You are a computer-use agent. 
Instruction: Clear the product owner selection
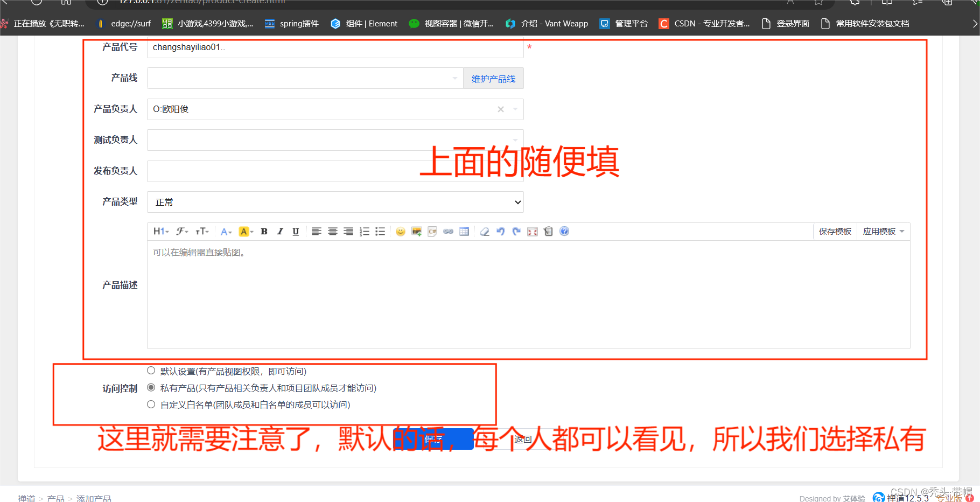[501, 109]
